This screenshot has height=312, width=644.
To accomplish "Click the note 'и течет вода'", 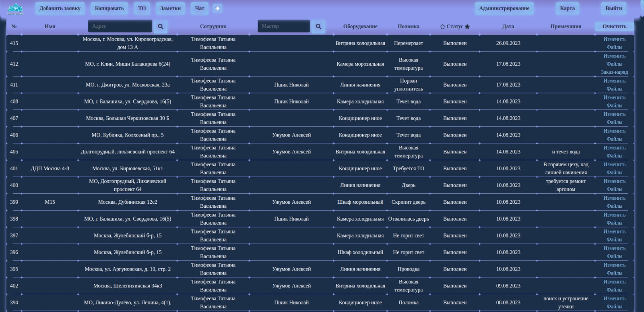I will tap(566, 152).
